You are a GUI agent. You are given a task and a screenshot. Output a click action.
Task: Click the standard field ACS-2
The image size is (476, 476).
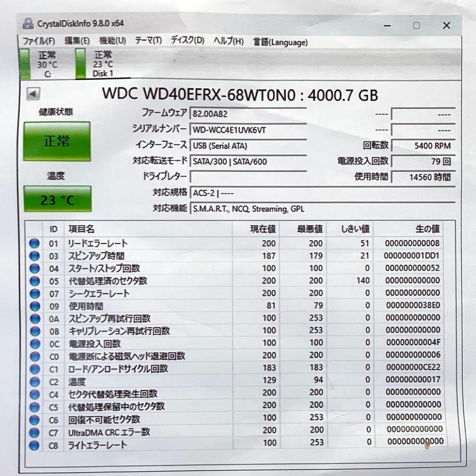click(322, 193)
